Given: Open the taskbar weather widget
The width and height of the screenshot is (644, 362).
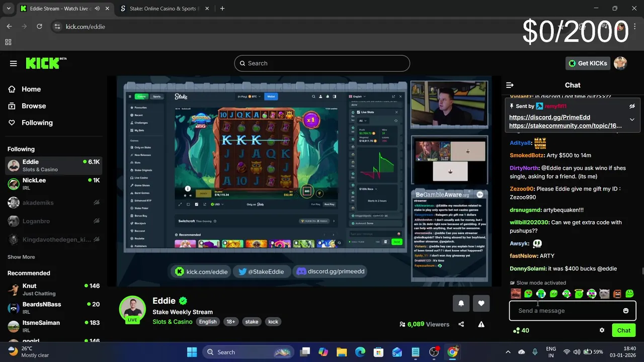Looking at the screenshot, I should (29, 352).
